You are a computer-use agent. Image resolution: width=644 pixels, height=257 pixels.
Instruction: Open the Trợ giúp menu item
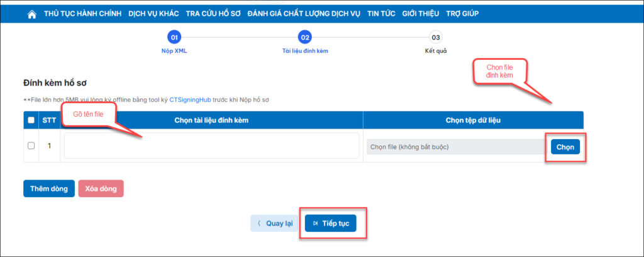point(462,14)
